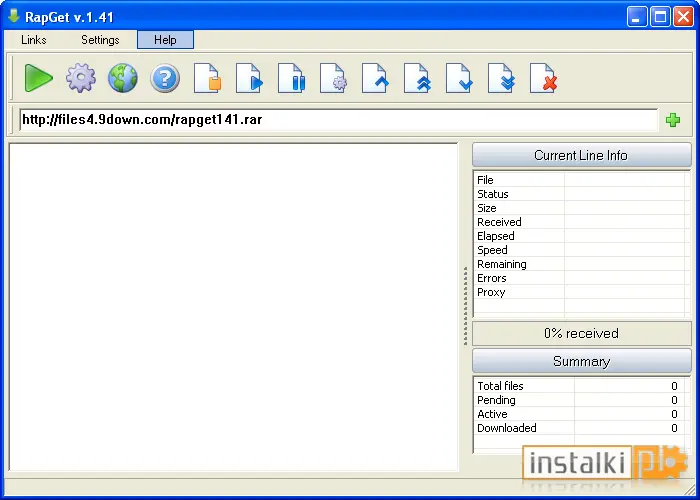Move link up with single up-arrow icon

tap(375, 78)
